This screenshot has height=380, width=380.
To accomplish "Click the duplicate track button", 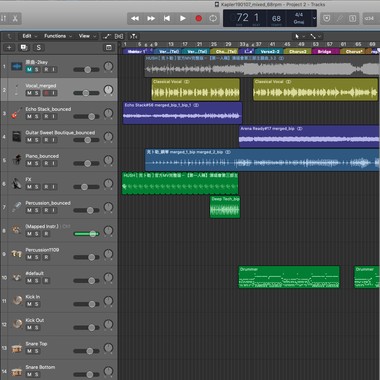I will tap(24, 48).
